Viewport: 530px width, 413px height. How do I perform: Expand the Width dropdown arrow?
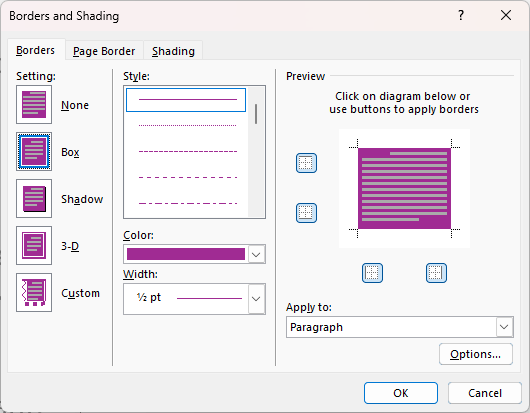(256, 299)
